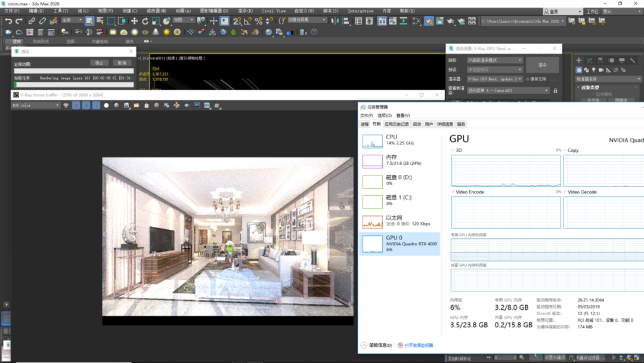Open the 渲染器 V-Ray GPU Next dropdown

coord(494,79)
